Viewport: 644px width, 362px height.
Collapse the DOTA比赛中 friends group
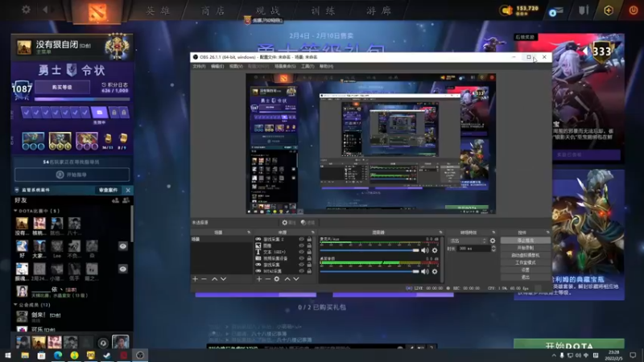tap(15, 211)
